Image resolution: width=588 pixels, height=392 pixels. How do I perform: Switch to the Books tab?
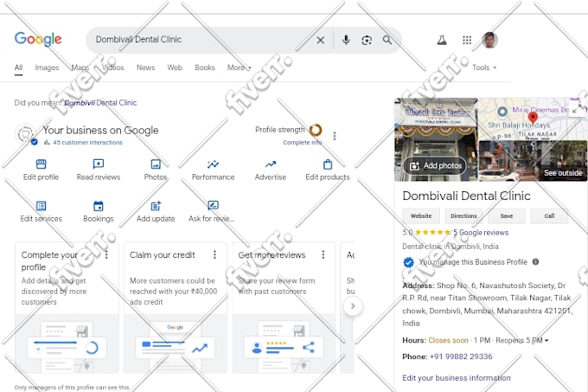click(x=205, y=67)
